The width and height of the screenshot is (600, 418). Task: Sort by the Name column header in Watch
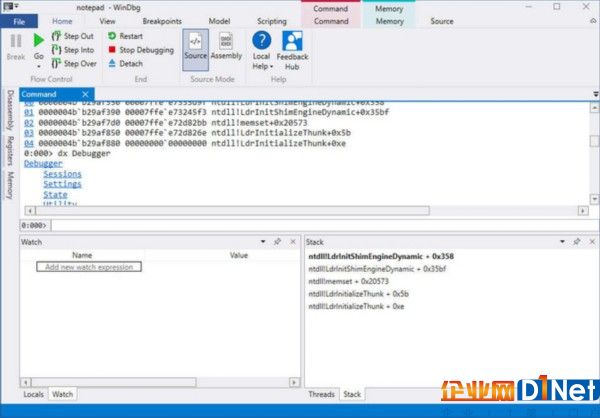[x=82, y=255]
